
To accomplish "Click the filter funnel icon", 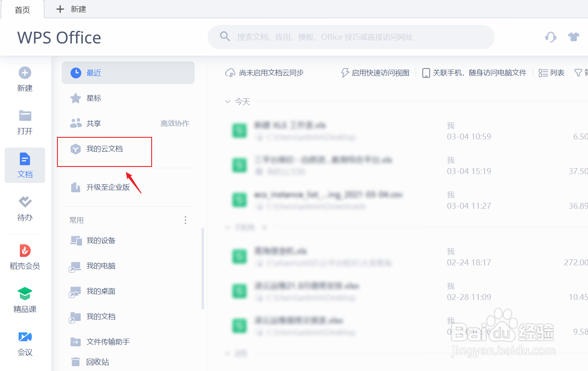I will click(x=578, y=73).
